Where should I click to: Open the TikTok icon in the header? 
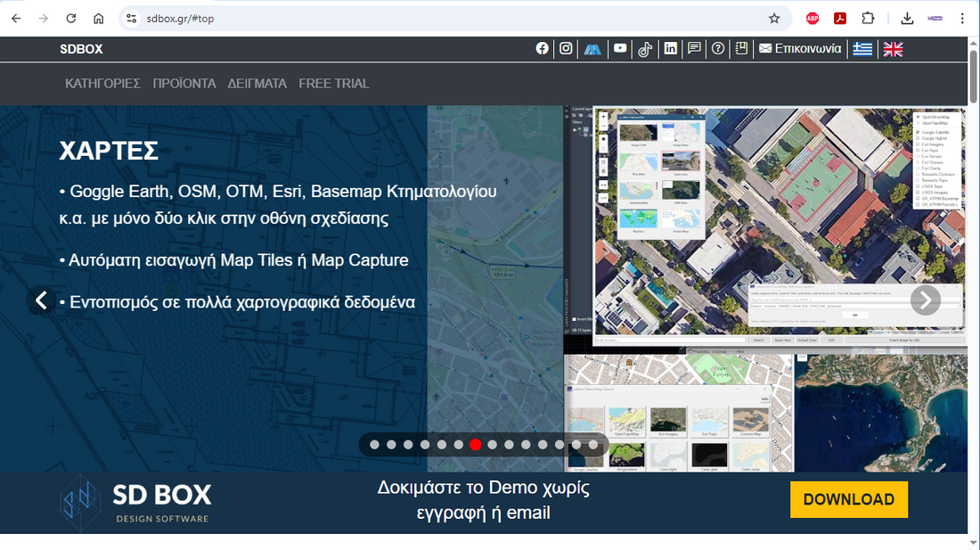(x=645, y=49)
